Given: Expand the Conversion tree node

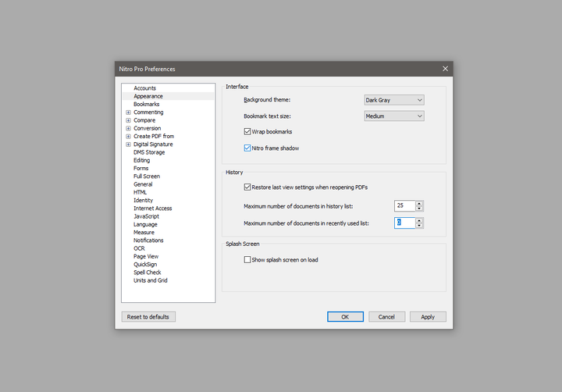Looking at the screenshot, I should point(128,128).
